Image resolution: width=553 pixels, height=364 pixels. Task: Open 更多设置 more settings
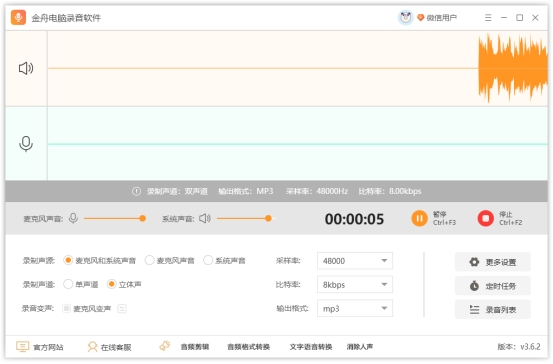click(493, 262)
